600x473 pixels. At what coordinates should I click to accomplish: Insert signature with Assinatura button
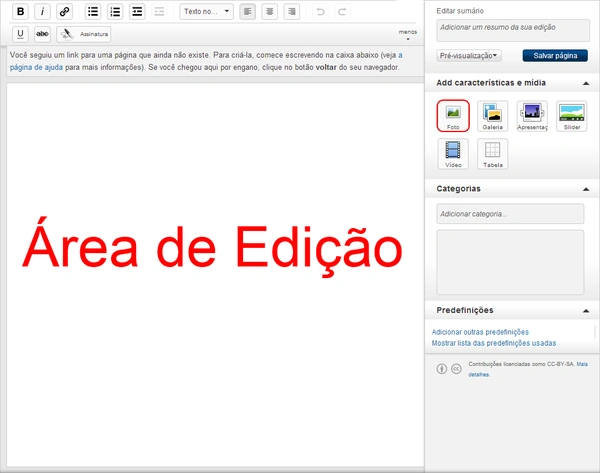tap(84, 34)
